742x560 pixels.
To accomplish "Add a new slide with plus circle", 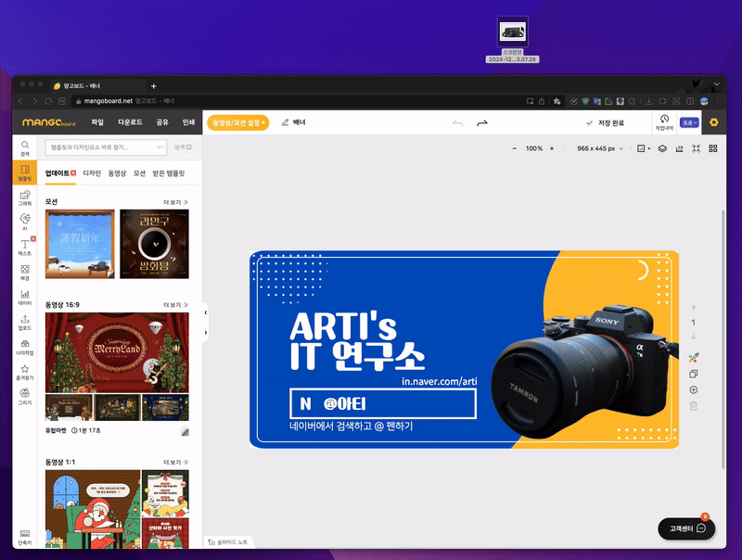I will pyautogui.click(x=693, y=389).
